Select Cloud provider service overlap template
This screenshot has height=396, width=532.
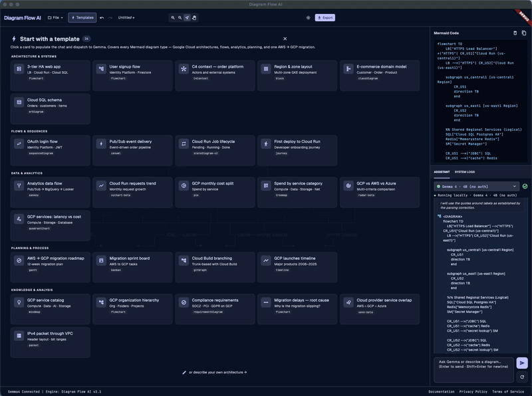380,309
